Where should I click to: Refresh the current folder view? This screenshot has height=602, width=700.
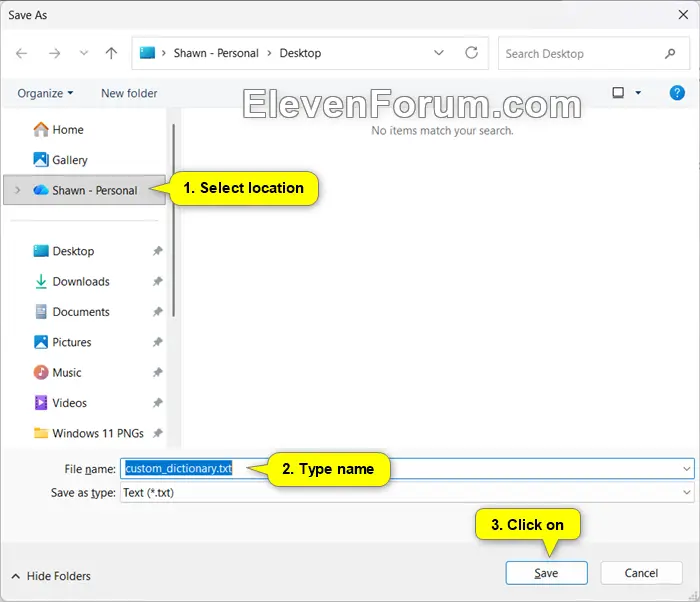(471, 53)
